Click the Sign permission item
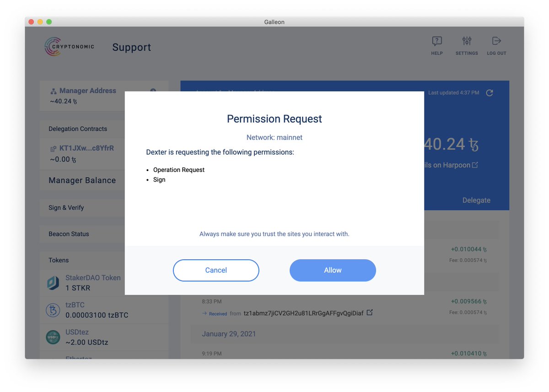 [159, 180]
